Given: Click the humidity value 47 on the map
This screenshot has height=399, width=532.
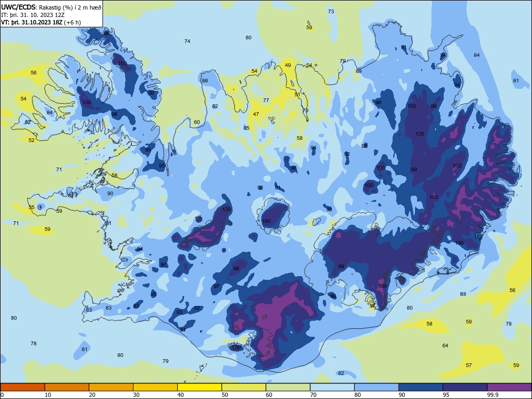Looking at the screenshot, I should (256, 114).
